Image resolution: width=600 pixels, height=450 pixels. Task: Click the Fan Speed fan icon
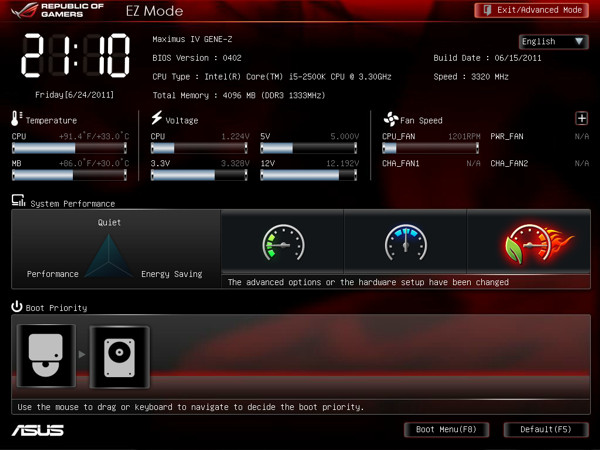[x=391, y=119]
